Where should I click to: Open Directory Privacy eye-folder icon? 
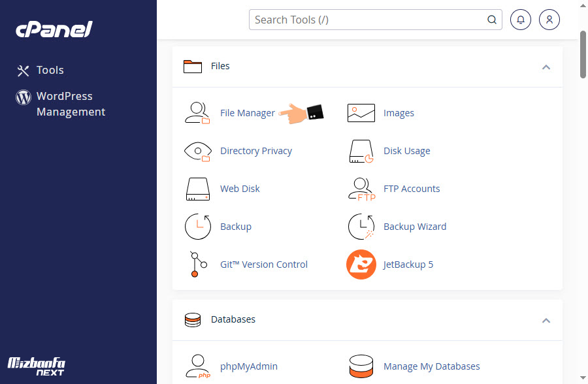click(x=197, y=151)
